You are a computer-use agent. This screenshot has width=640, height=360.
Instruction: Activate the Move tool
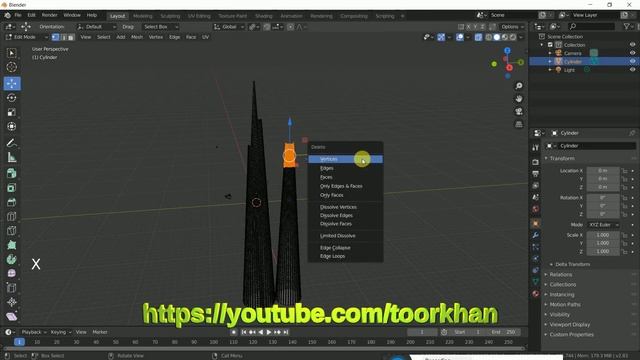pos(12,83)
